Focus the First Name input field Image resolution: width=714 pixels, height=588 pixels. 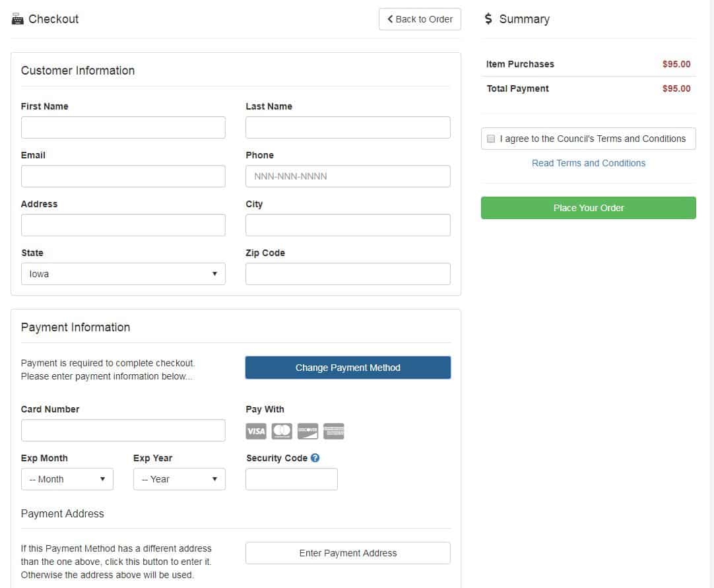123,127
